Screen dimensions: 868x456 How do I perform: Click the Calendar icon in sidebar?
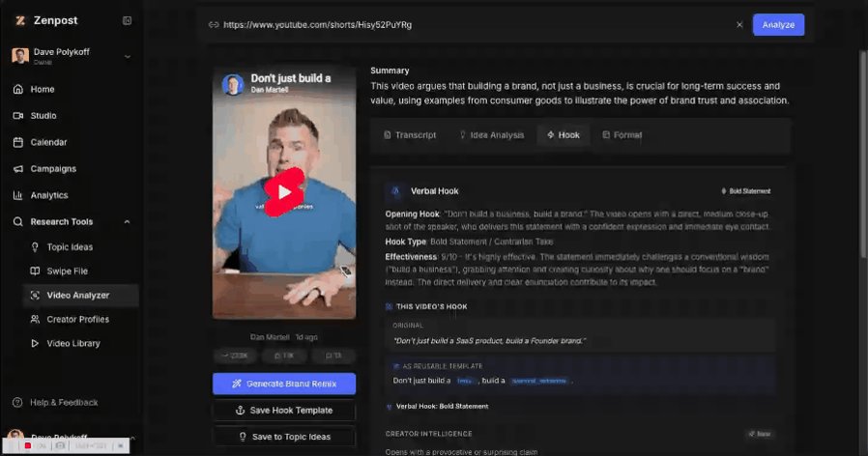(x=17, y=142)
